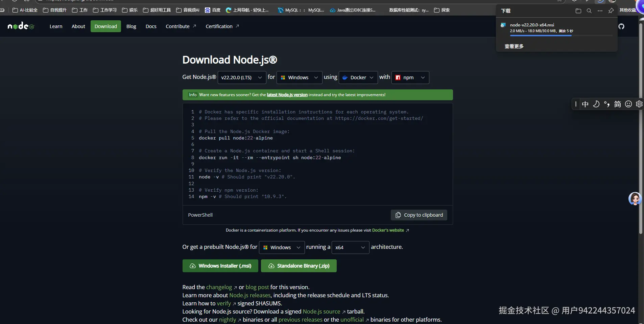This screenshot has height=324, width=644.
Task: Download the Standalone Binary (.zip)
Action: 299,266
